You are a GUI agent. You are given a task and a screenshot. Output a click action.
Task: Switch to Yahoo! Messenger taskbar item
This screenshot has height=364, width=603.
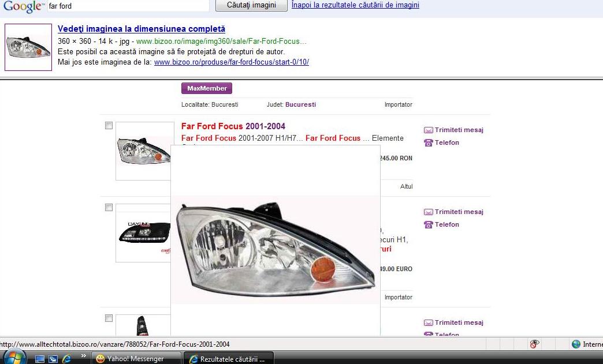(x=135, y=359)
